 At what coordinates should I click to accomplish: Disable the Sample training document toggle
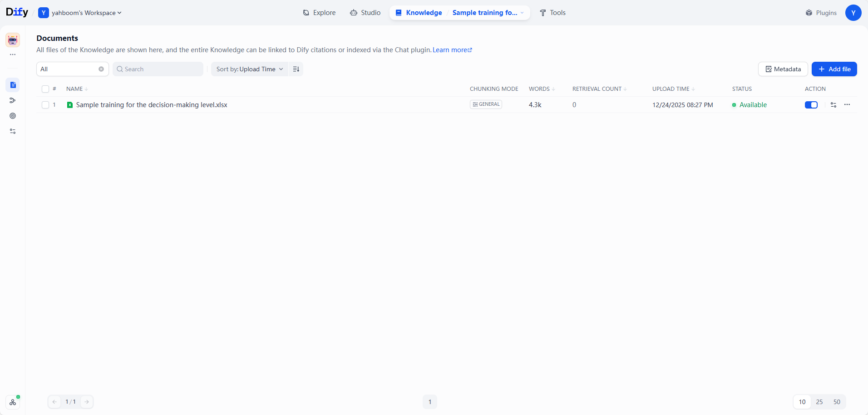tap(811, 105)
